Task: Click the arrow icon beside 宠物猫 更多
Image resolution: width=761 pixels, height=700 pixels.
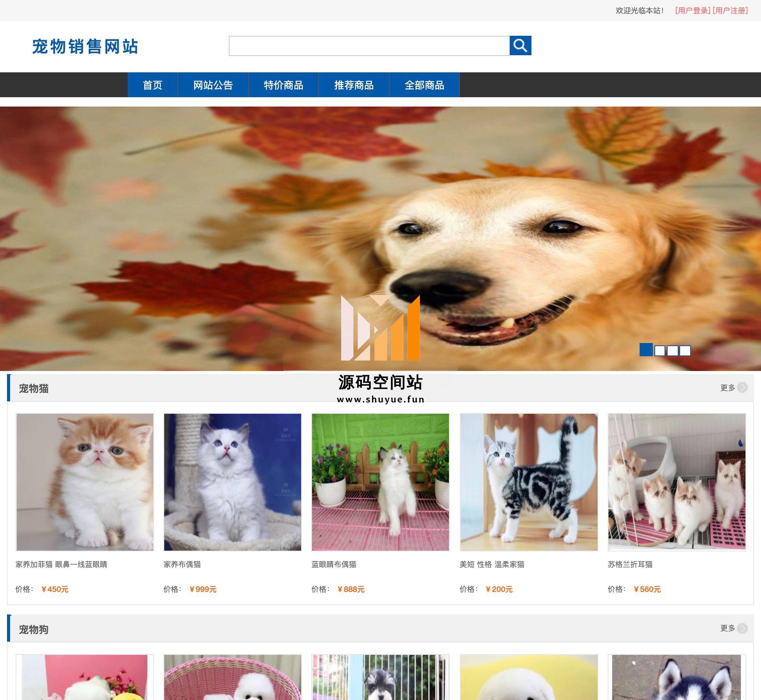Action: click(742, 387)
